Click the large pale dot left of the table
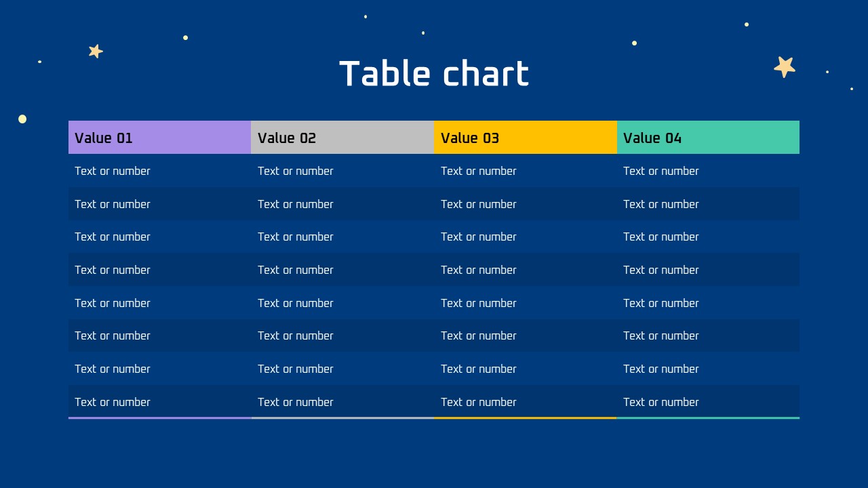The image size is (868, 488). [22, 119]
